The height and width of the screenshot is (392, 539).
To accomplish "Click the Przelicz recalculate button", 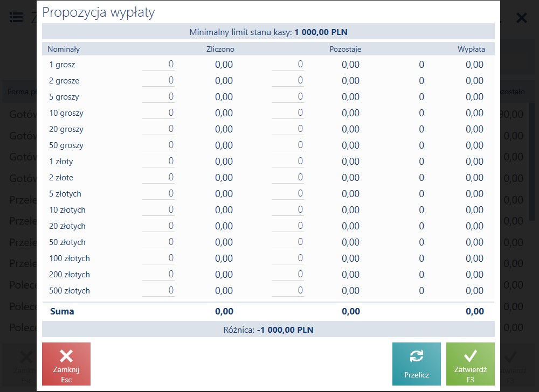I will click(416, 364).
